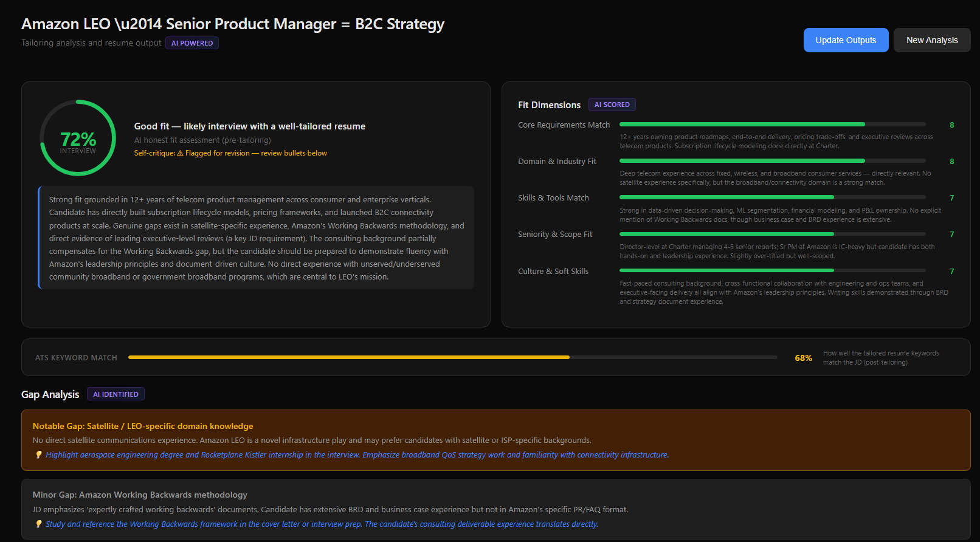The height and width of the screenshot is (542, 980).
Task: Click 'Tailoring analysis and resume output' subtitle
Action: 91,43
